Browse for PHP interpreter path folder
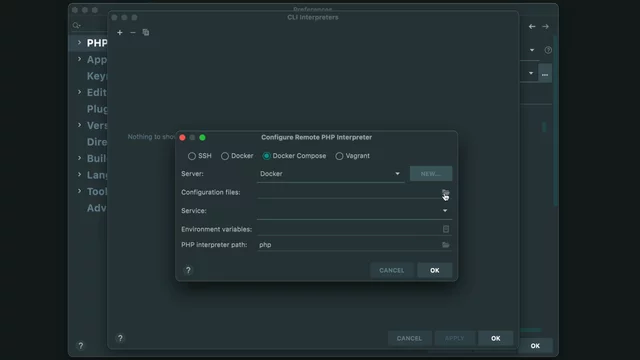640x360 pixels. (445, 245)
